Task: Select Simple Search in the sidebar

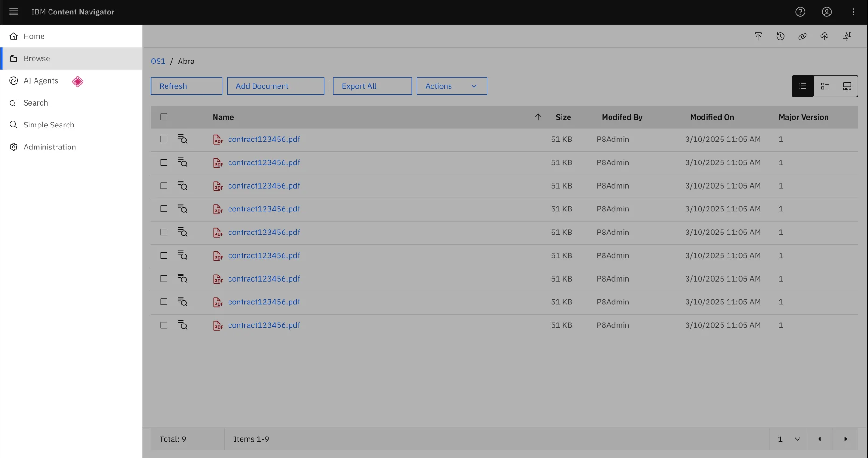Action: [49, 125]
